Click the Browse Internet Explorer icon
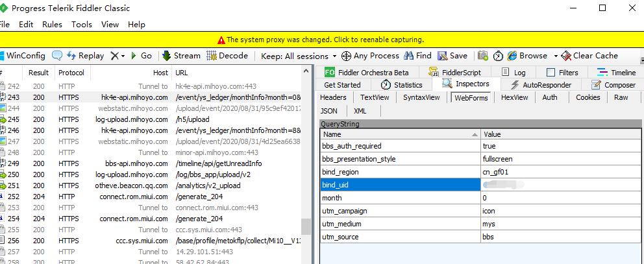This screenshot has width=644, height=264. (512, 56)
